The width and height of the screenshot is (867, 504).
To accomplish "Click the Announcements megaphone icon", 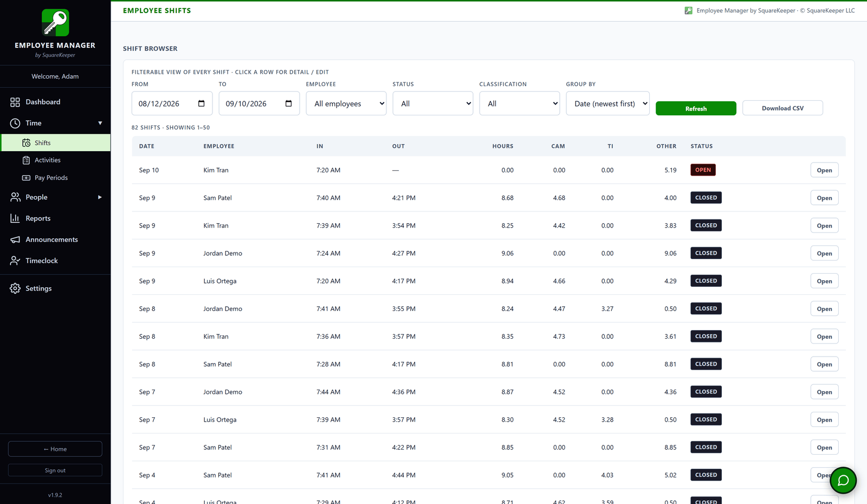I will [15, 240].
